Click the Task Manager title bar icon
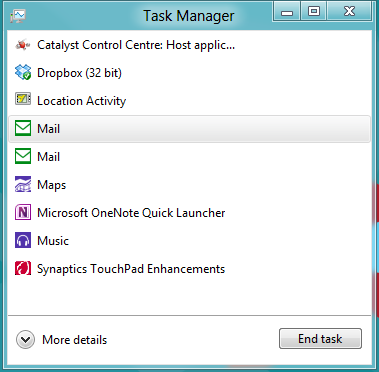The width and height of the screenshot is (379, 372). click(x=18, y=16)
